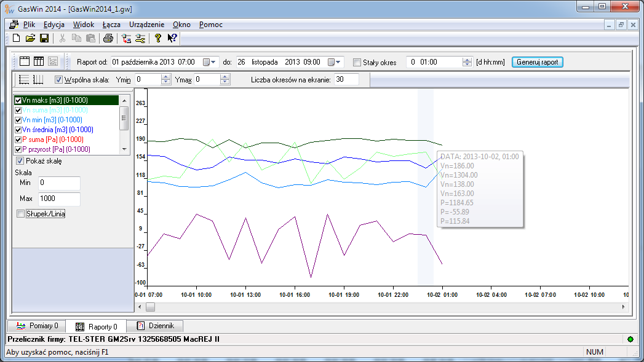Uncheck Vn suma [m3] series
644x362 pixels.
pos(18,110)
